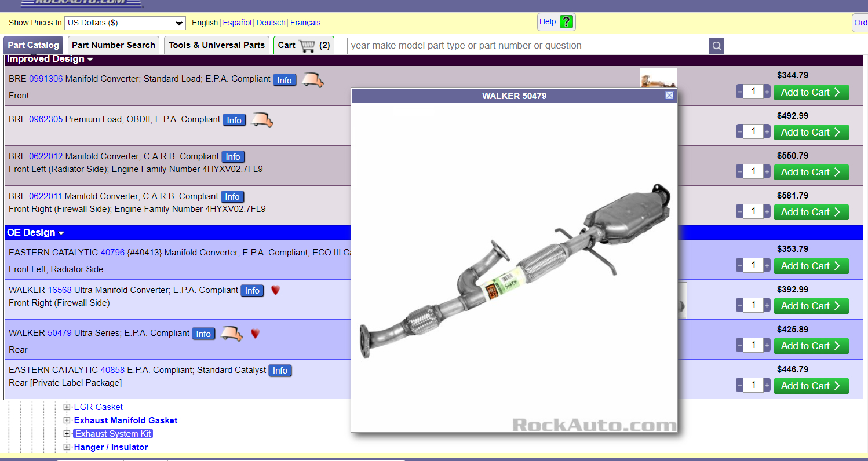Viewport: 868px width, 461px height.
Task: Click the truck icon for BRE 0991306
Action: [x=312, y=80]
